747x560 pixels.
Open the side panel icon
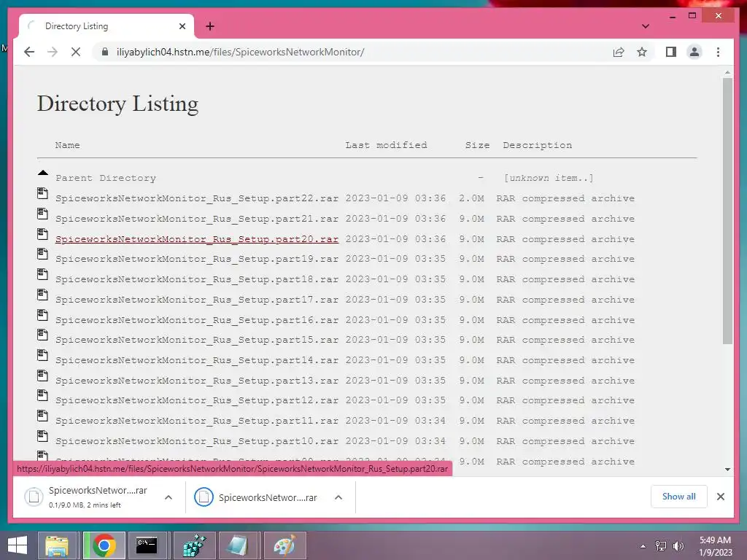click(x=671, y=52)
